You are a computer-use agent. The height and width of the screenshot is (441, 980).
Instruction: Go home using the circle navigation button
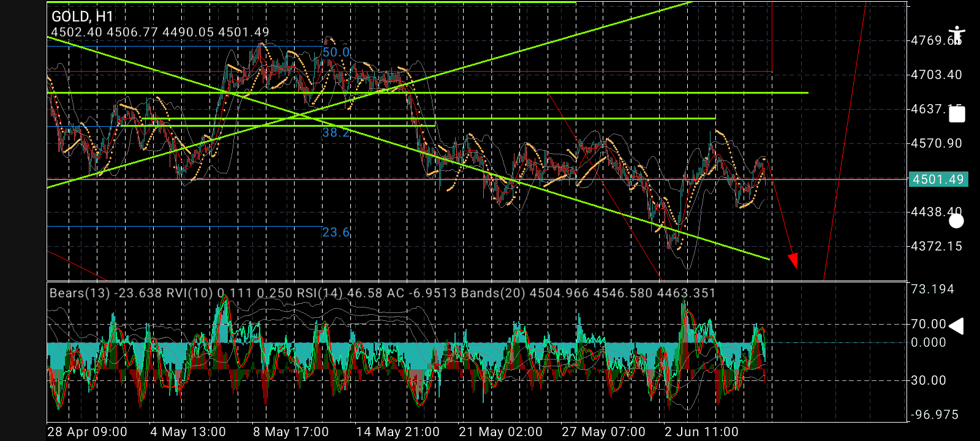tap(956, 221)
